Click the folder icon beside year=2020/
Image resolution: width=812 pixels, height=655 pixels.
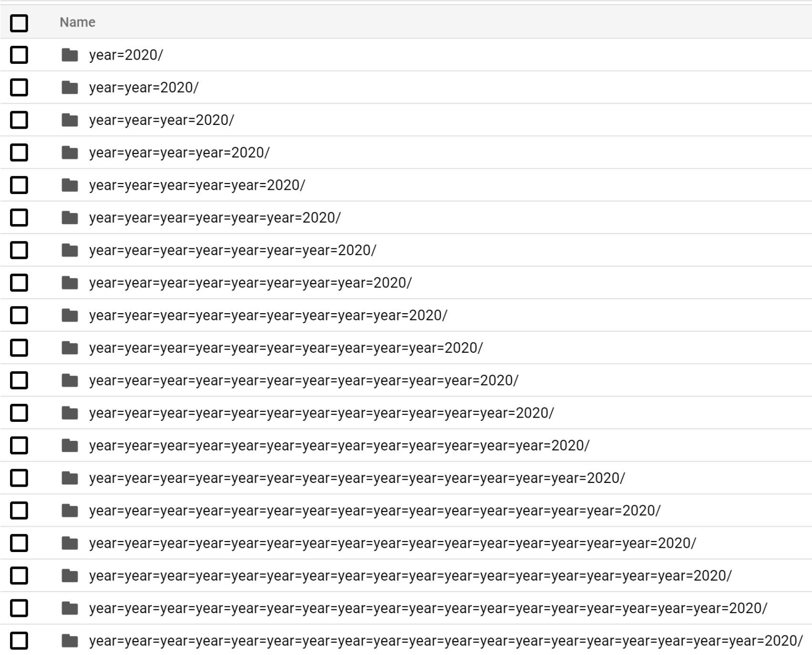point(71,56)
